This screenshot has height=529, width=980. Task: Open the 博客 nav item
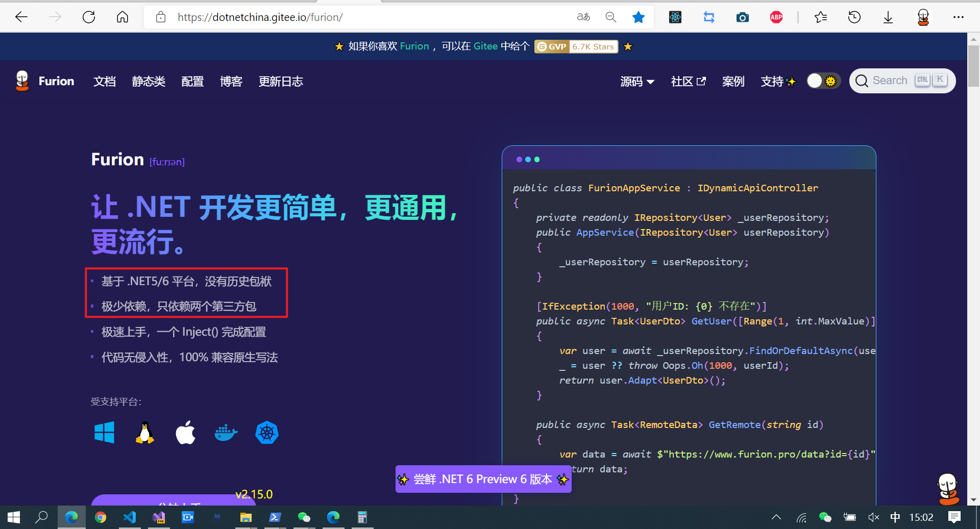click(231, 82)
